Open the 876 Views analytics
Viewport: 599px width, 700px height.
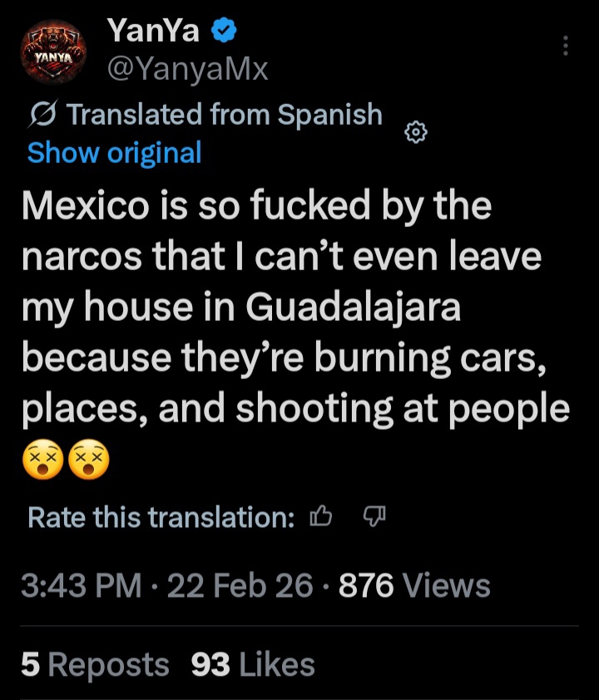pos(414,587)
